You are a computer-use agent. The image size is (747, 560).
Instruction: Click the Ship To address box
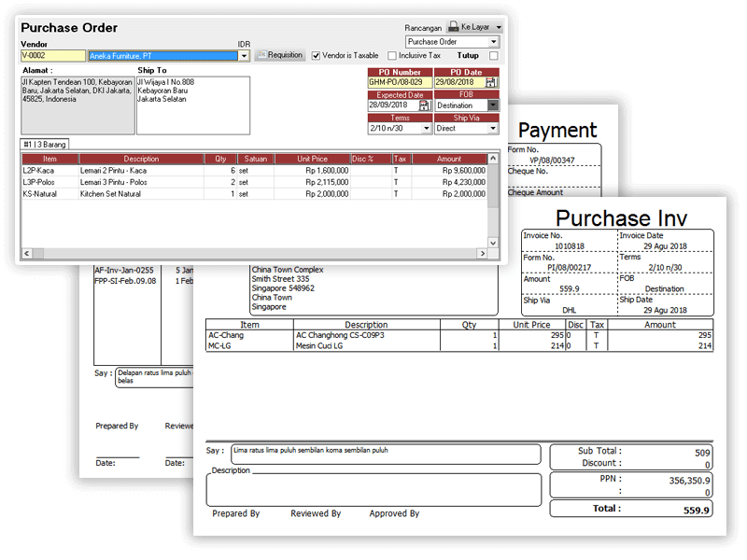[192, 105]
